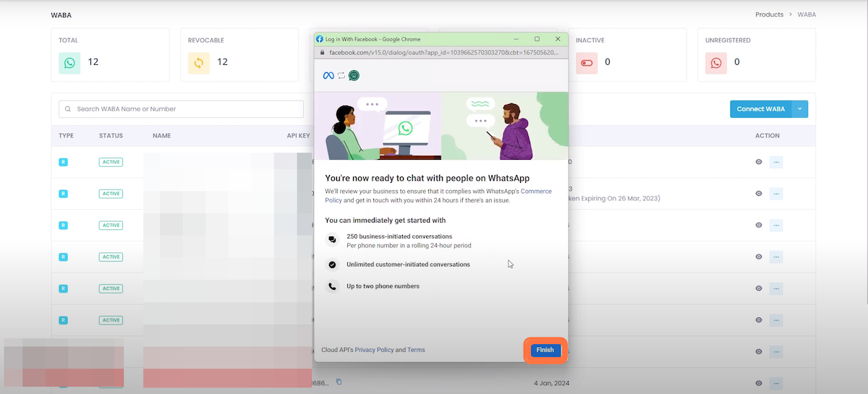Click the API KEY column header

(x=298, y=136)
